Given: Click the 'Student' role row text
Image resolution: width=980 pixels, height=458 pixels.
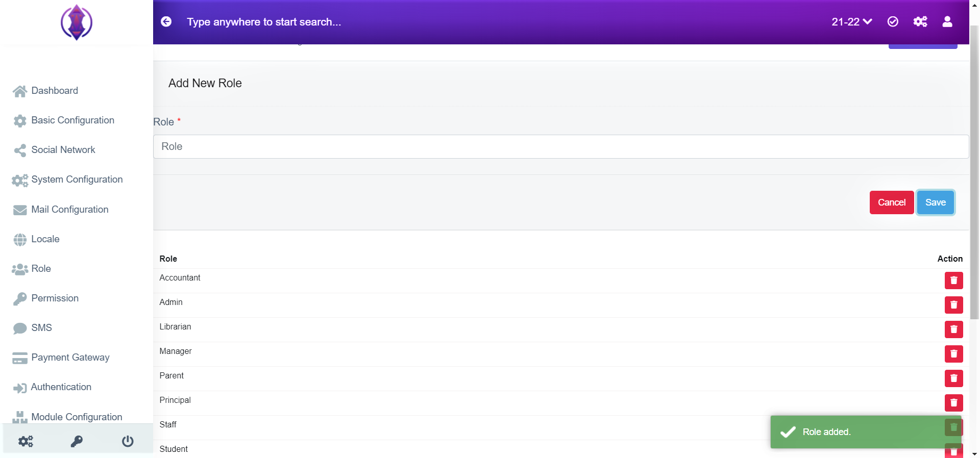Looking at the screenshot, I should pos(174,449).
